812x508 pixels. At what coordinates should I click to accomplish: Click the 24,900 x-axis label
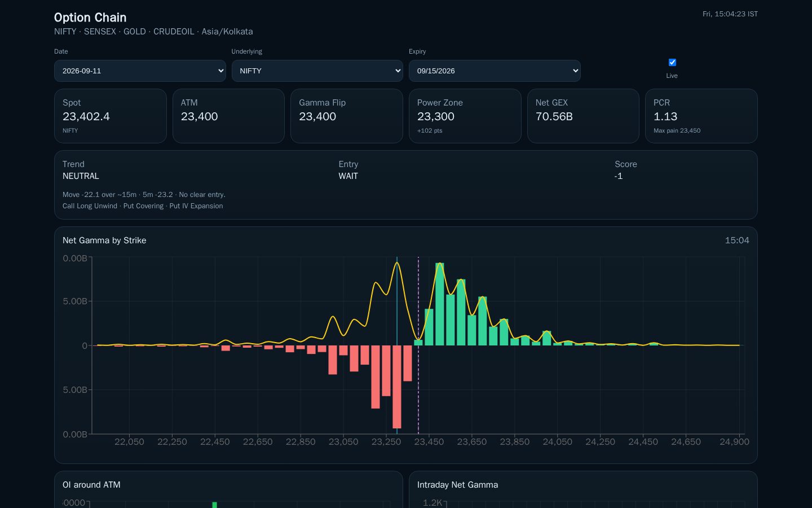coord(735,441)
